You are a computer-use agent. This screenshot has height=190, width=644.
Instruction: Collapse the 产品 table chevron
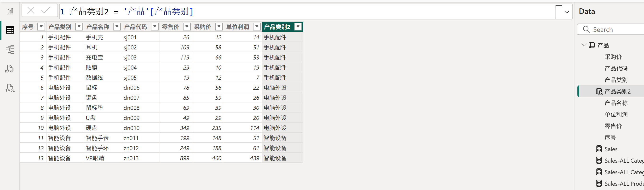tap(584, 45)
